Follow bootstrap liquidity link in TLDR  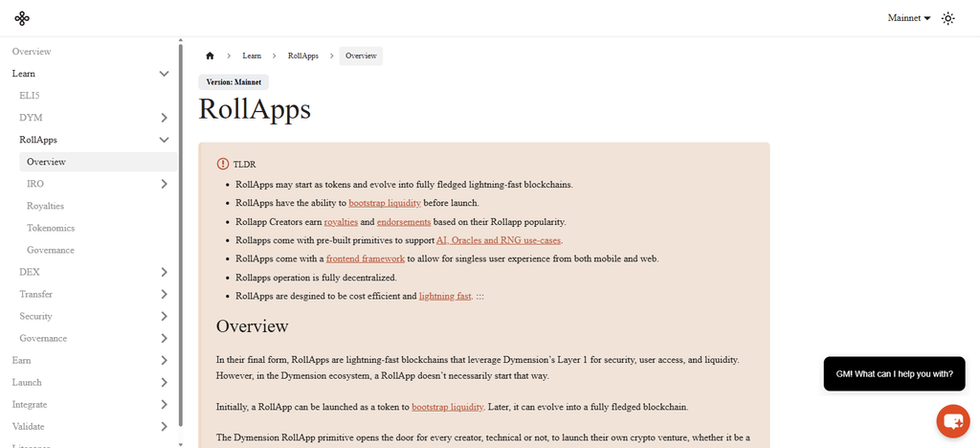coord(385,203)
